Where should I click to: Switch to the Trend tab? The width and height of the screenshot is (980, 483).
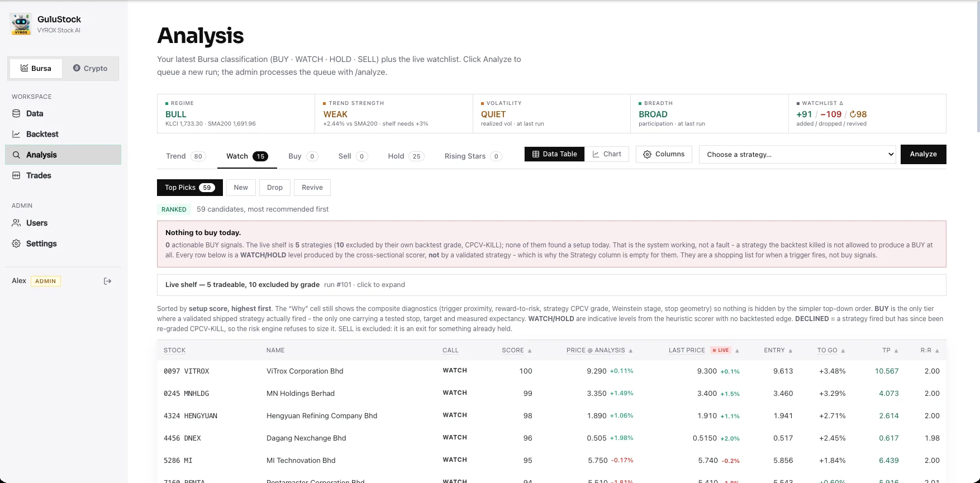(185, 156)
